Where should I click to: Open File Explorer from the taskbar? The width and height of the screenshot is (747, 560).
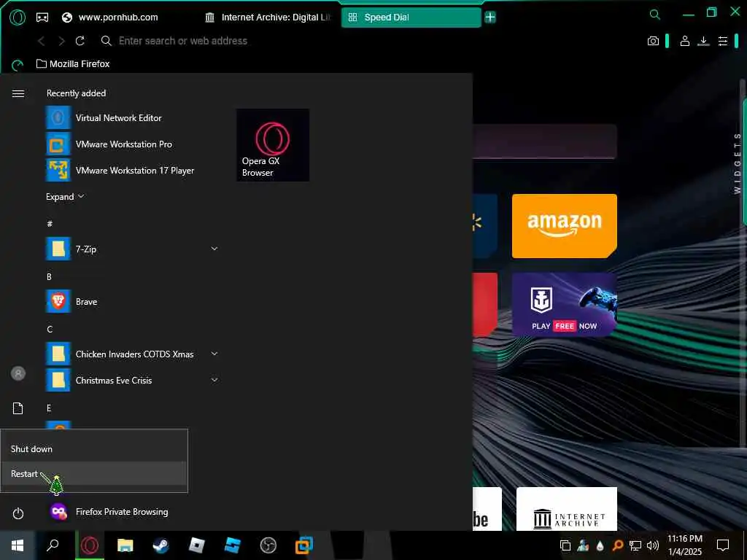pyautogui.click(x=125, y=545)
